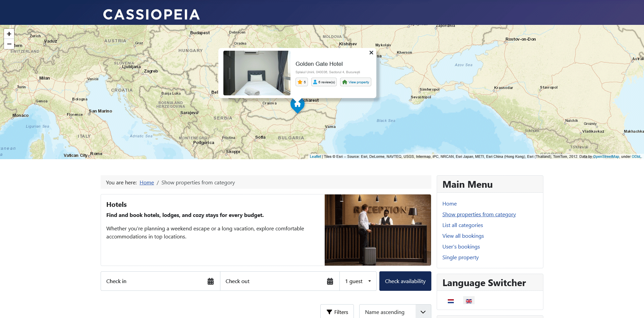Close the Golden Gate Hotel popup

pyautogui.click(x=371, y=53)
